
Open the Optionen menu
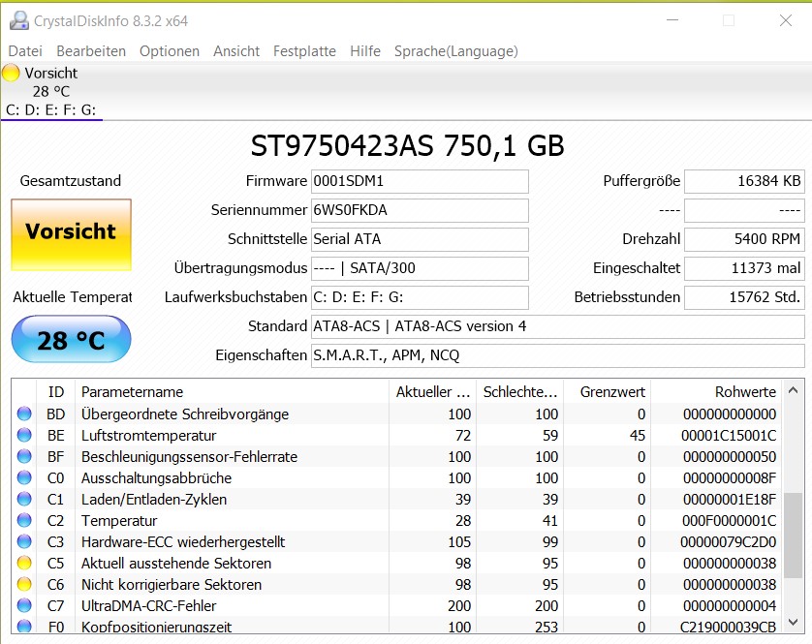click(170, 51)
